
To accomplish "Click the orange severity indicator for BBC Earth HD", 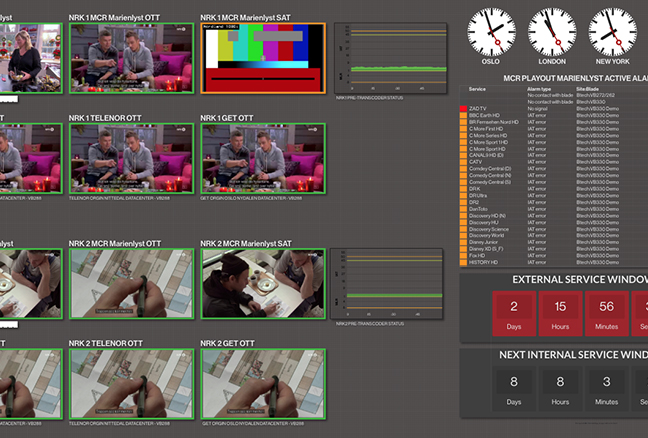I will (463, 115).
